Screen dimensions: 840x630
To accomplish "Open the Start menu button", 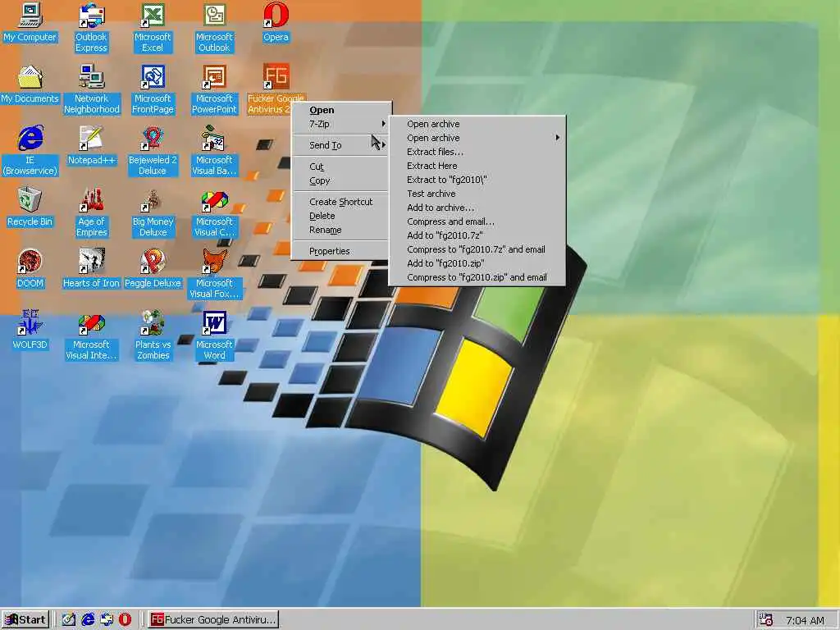I will pyautogui.click(x=25, y=620).
